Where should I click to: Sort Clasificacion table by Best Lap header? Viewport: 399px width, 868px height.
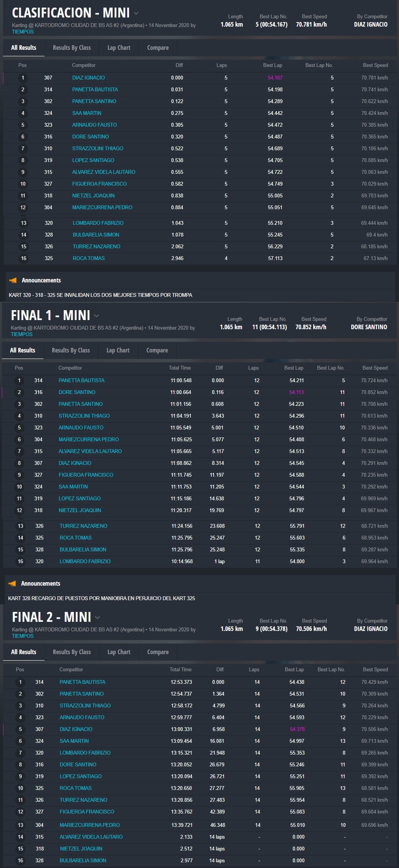click(x=272, y=66)
